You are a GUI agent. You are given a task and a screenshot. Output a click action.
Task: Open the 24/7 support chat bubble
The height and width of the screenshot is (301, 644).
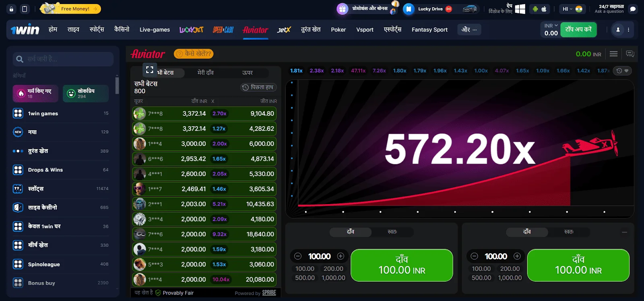click(633, 9)
